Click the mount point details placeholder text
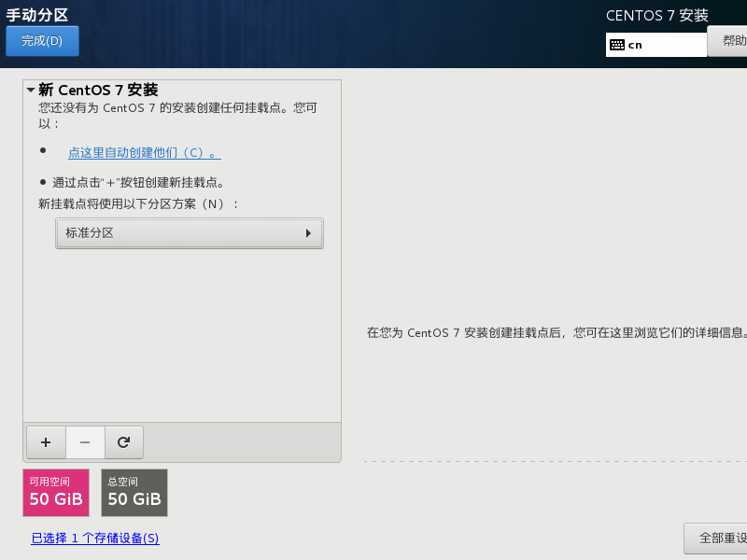The width and height of the screenshot is (747, 560). point(556,332)
